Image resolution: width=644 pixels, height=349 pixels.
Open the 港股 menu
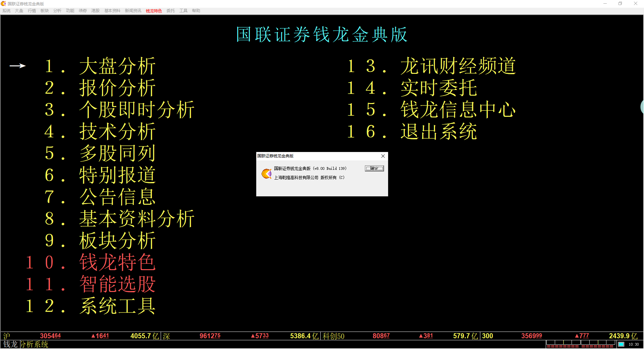(96, 11)
